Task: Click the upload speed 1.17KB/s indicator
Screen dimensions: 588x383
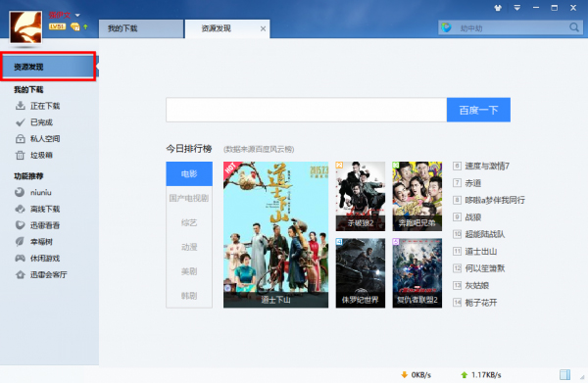Action: click(x=481, y=375)
